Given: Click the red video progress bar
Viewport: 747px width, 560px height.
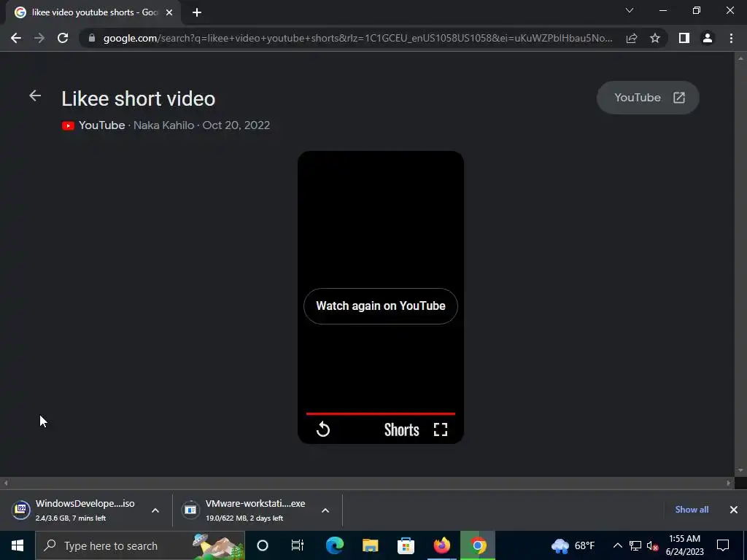Looking at the screenshot, I should coord(381,414).
